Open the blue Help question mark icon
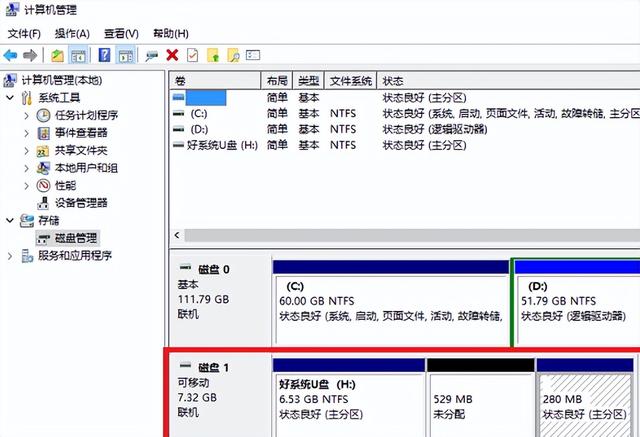 coord(104,55)
